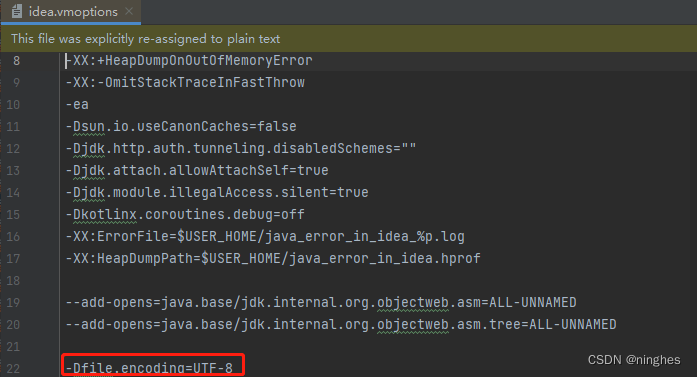This screenshot has height=377, width=697.
Task: Click gutter line number 18
Action: [x=13, y=280]
